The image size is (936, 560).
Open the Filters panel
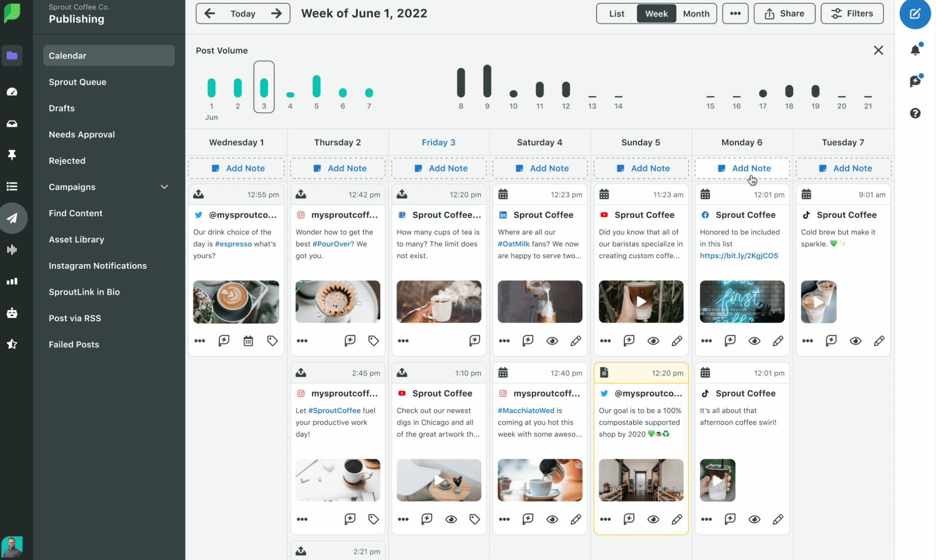click(852, 14)
